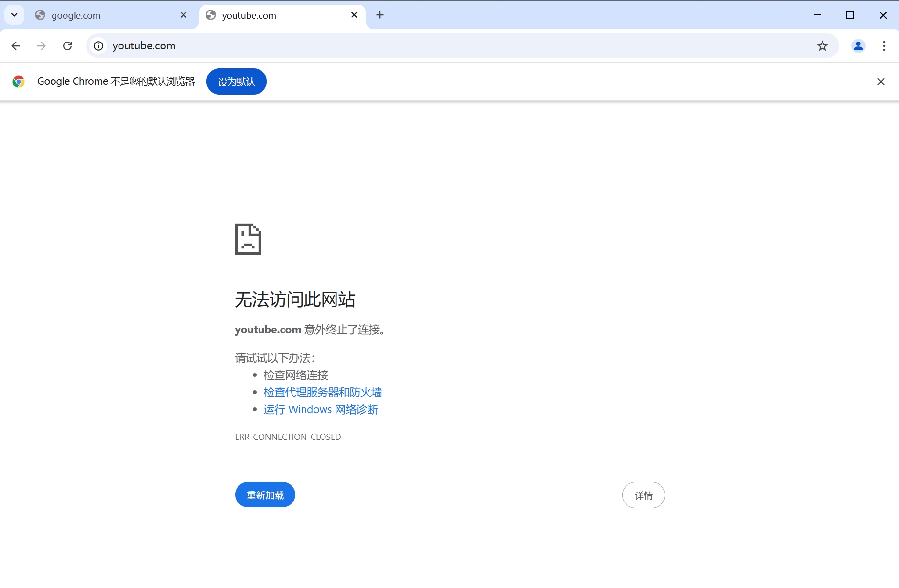The height and width of the screenshot is (588, 899).
Task: Open the tab search dropdown arrow
Action: [x=14, y=15]
